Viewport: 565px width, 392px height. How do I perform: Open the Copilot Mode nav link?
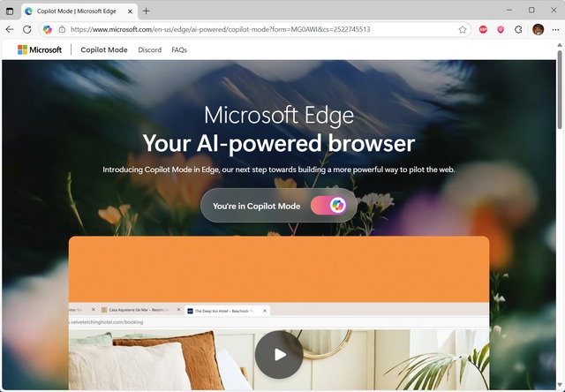[104, 49]
